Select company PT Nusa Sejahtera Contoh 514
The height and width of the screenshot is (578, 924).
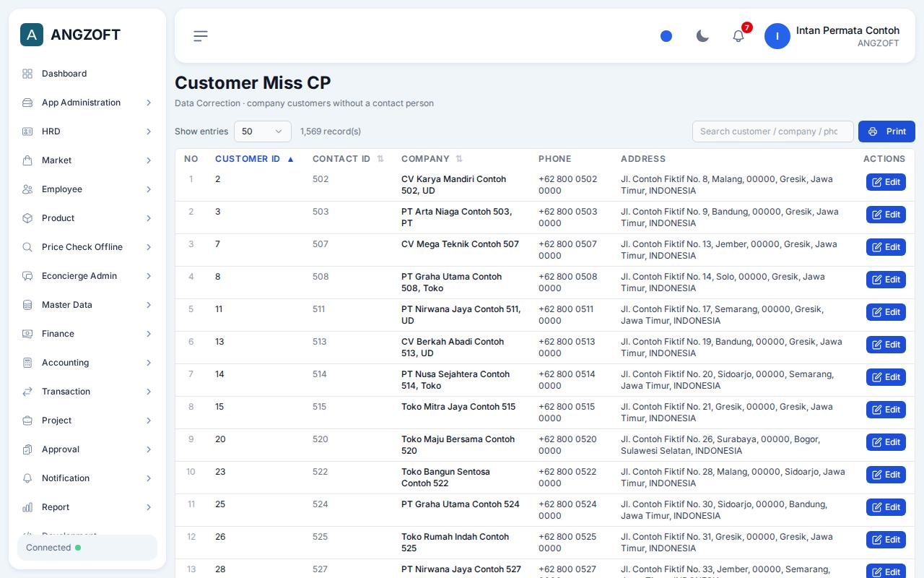[456, 380]
